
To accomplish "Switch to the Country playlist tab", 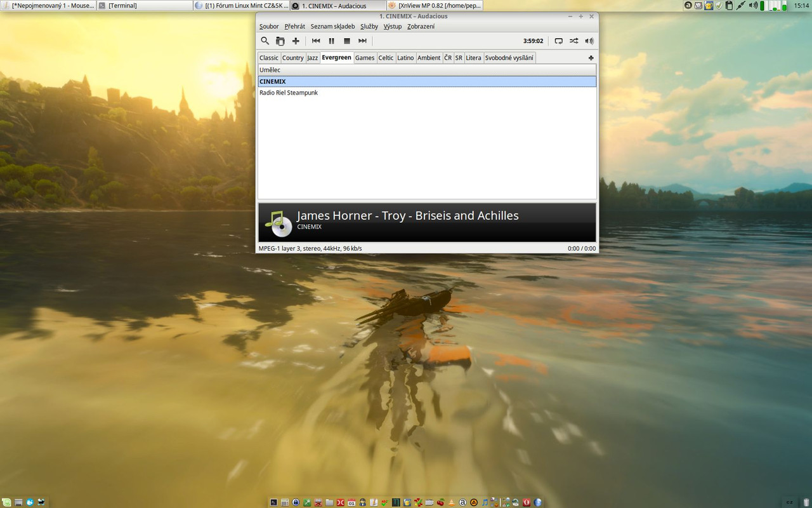I will [292, 58].
